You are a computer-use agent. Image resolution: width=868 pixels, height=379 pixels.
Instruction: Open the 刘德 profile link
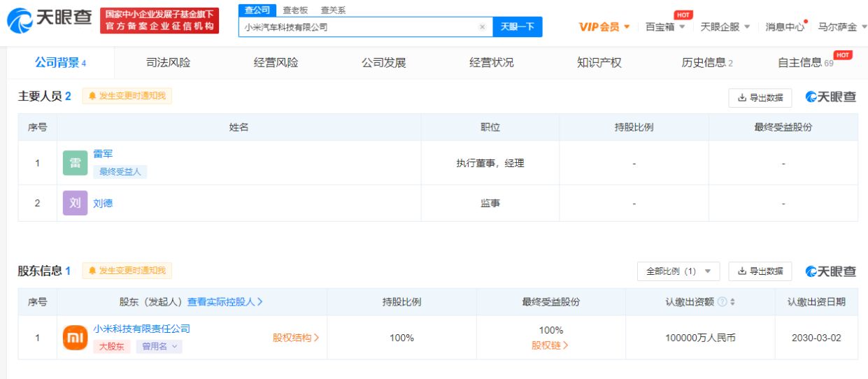(x=103, y=203)
